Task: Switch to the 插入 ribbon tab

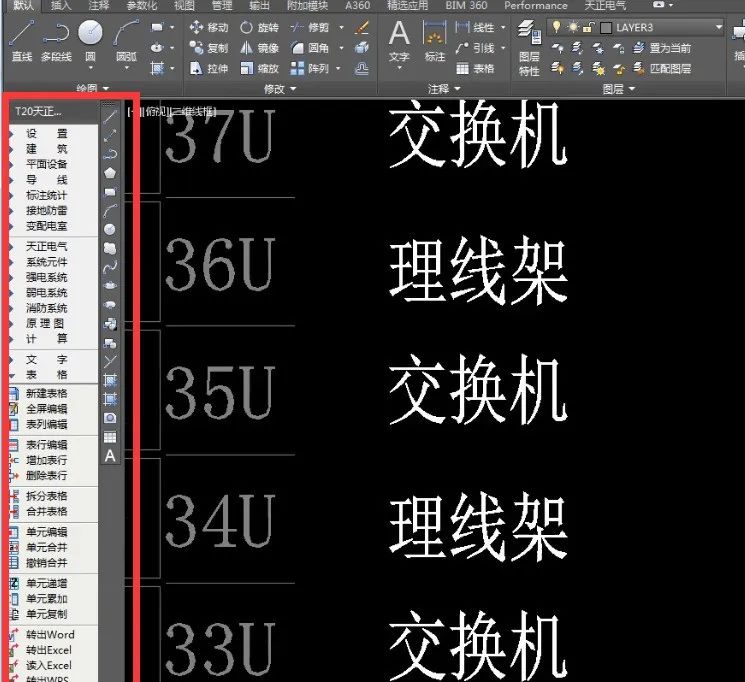Action: pyautogui.click(x=61, y=5)
